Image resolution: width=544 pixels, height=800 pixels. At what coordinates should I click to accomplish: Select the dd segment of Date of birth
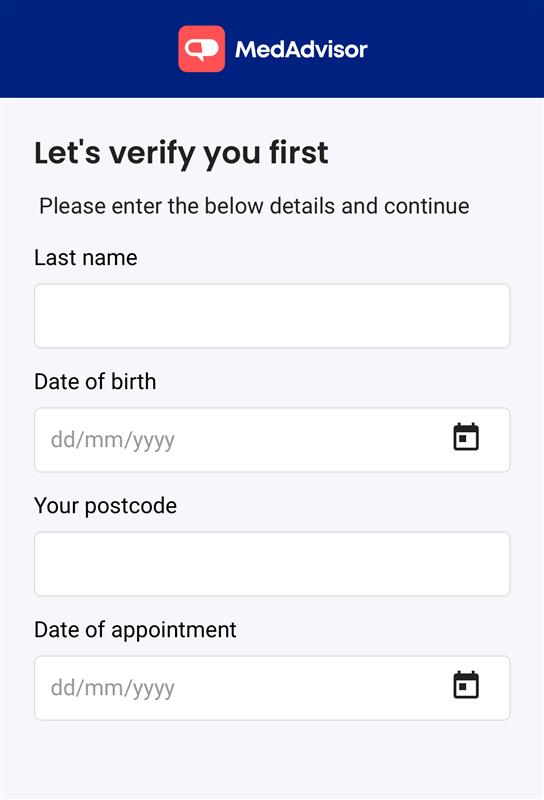pos(63,439)
